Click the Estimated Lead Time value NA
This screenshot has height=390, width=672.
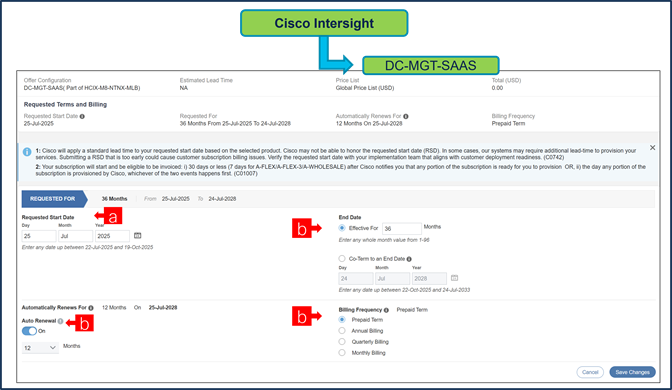[183, 88]
